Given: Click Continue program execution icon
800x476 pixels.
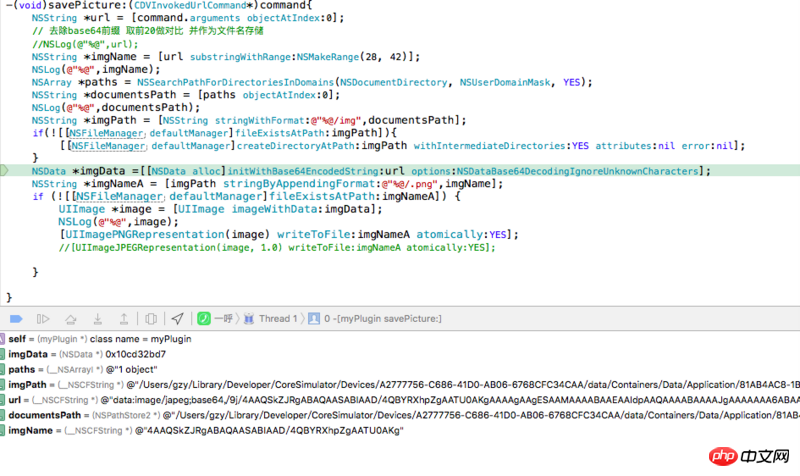Looking at the screenshot, I should (42, 318).
